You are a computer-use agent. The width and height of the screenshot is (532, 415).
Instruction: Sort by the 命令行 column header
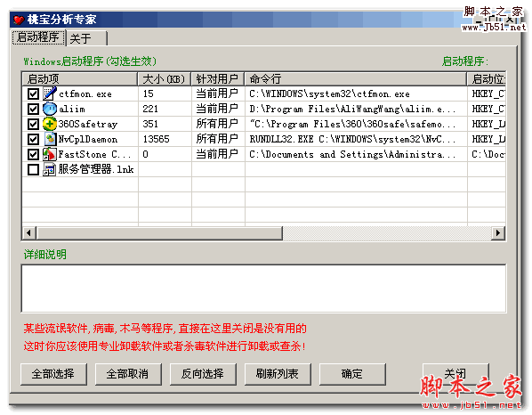click(x=356, y=78)
